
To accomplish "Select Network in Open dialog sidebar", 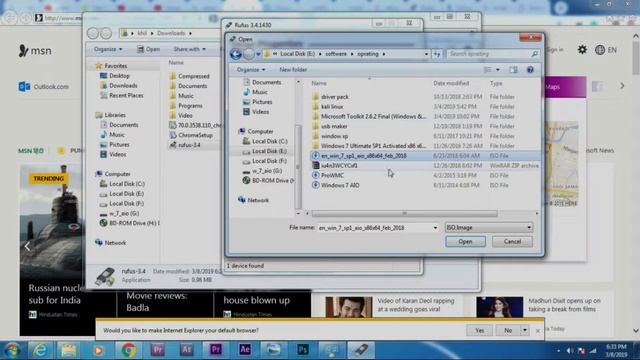I will pyautogui.click(x=258, y=200).
